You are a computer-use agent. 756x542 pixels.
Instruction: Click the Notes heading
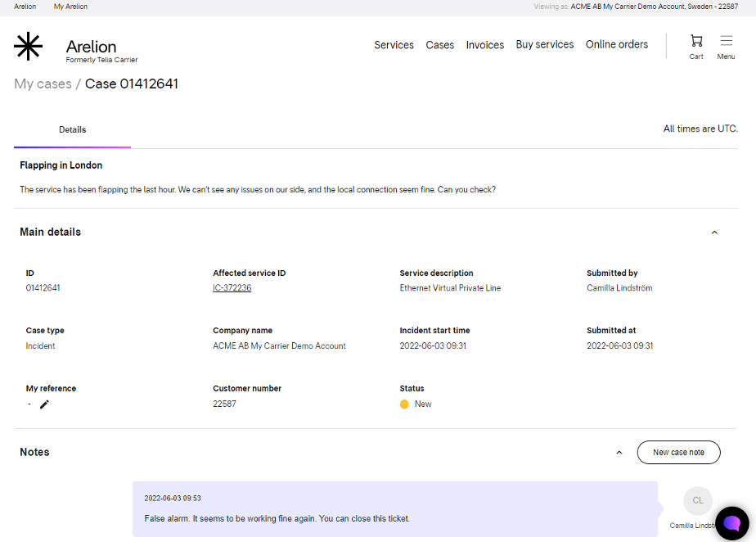34,452
